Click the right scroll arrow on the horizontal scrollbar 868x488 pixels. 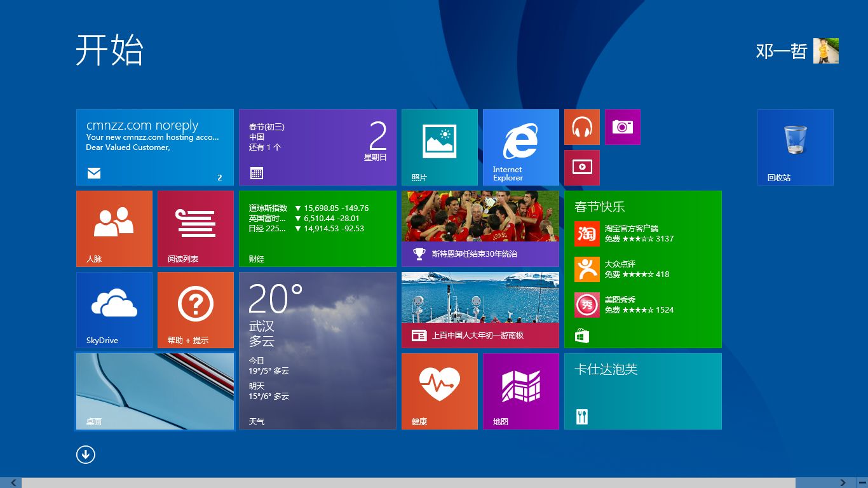(843, 483)
